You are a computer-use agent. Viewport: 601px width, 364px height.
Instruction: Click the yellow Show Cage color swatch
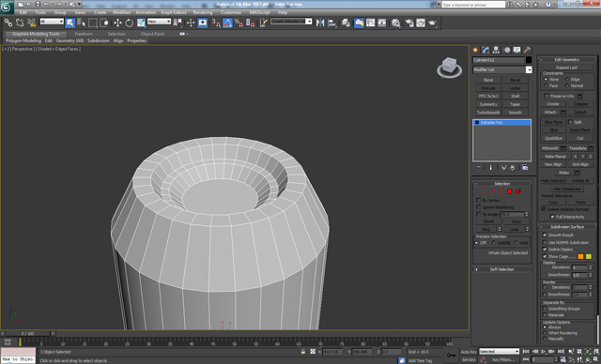point(589,256)
